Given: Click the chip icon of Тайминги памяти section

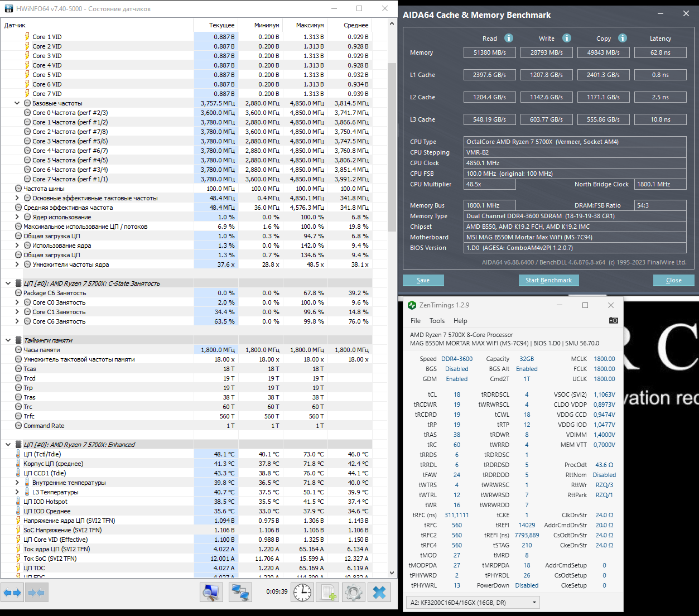Looking at the screenshot, I should (18, 340).
